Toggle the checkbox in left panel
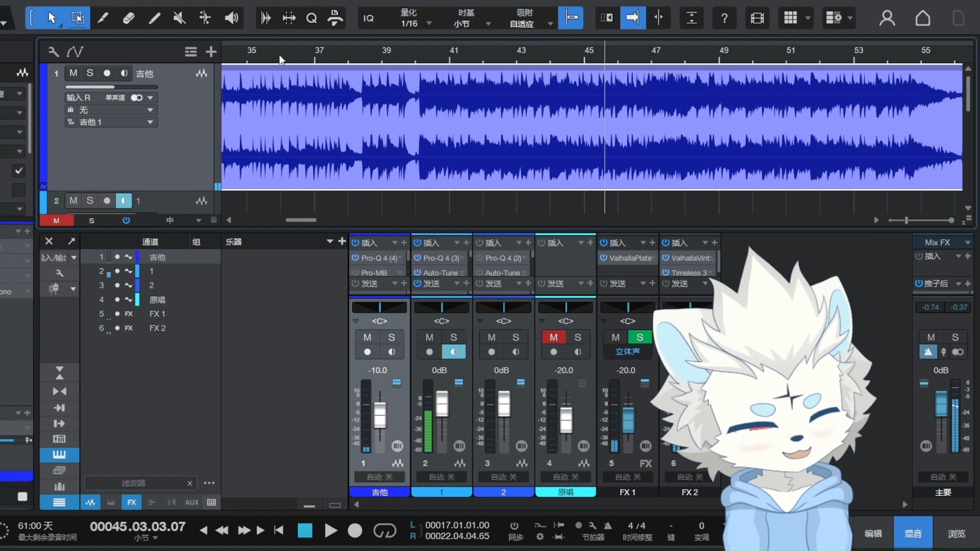980x551 pixels. 18,170
